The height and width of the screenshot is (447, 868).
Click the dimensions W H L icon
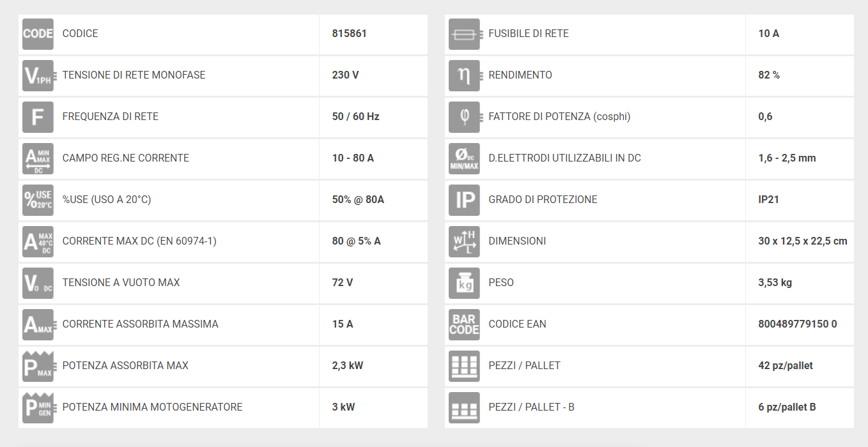[464, 241]
